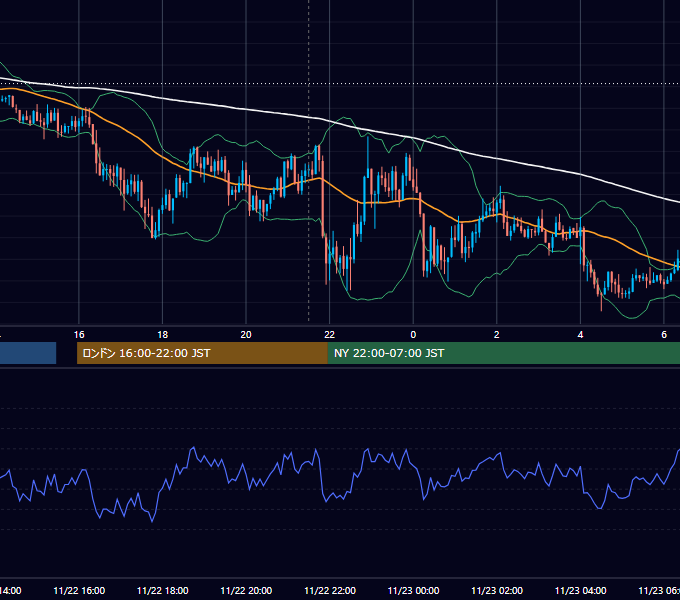This screenshot has width=680, height=600.
Task: Select hour label "0" on the price chart axis
Action: coord(413,335)
